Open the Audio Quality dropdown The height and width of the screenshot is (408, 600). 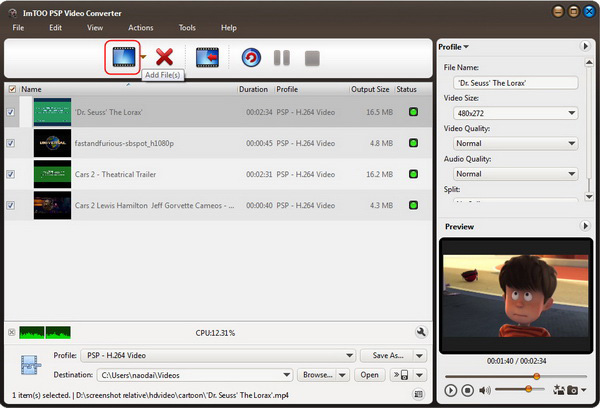(x=515, y=174)
